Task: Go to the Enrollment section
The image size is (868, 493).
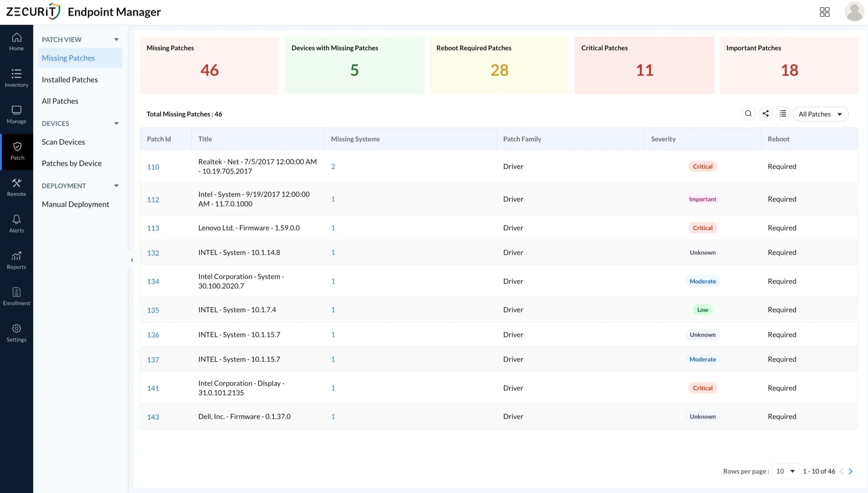Action: 16,297
